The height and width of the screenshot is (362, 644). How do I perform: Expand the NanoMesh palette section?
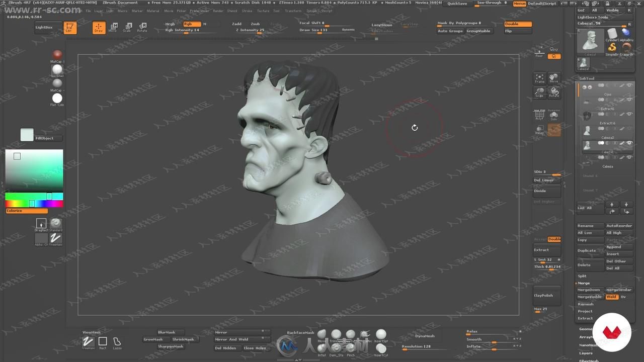pyautogui.click(x=588, y=345)
